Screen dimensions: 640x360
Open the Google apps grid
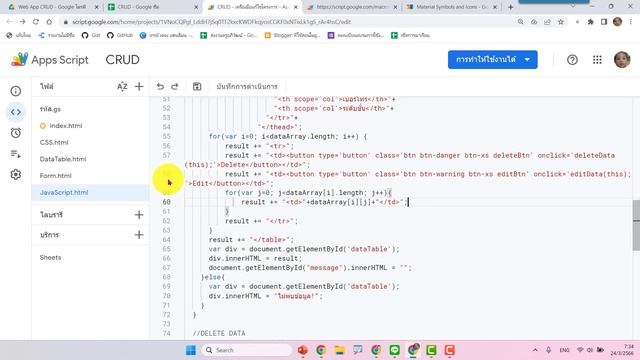click(x=597, y=60)
